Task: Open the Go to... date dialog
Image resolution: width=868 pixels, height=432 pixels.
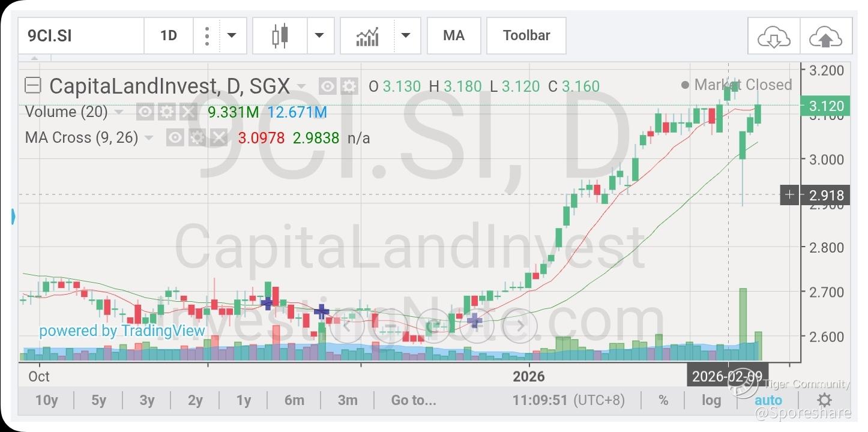Action: tap(414, 400)
